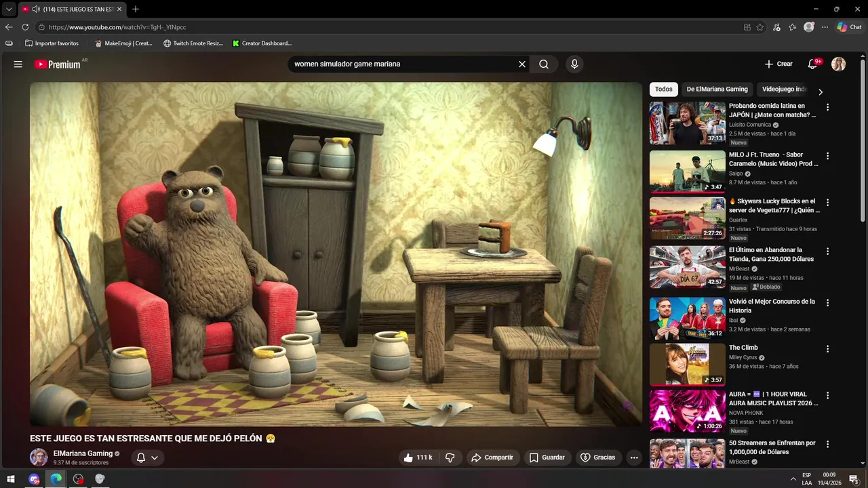
Task: Open options for 50 Streamers se Enfrentan video
Action: pos(827,445)
